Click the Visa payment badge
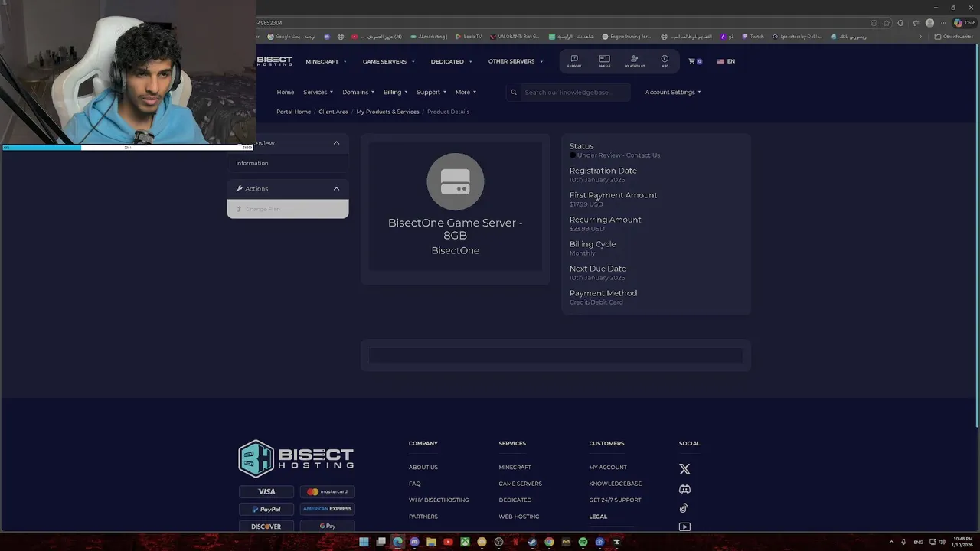Viewport: 980px width, 551px height. [266, 491]
